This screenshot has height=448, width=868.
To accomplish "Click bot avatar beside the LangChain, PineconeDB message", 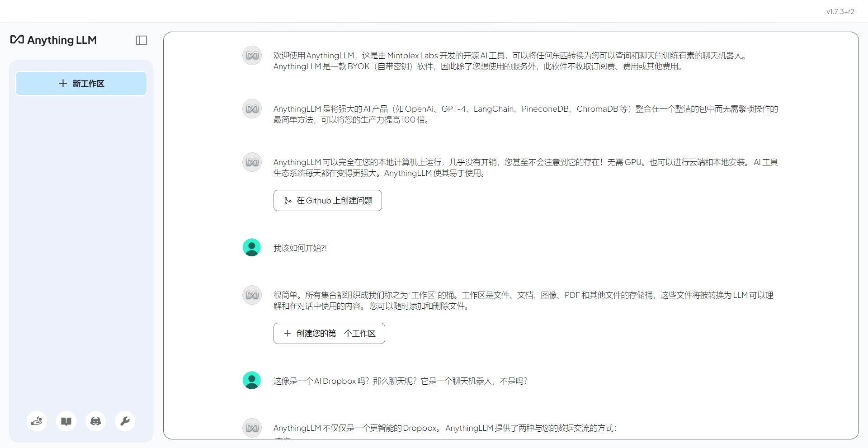I will point(252,109).
